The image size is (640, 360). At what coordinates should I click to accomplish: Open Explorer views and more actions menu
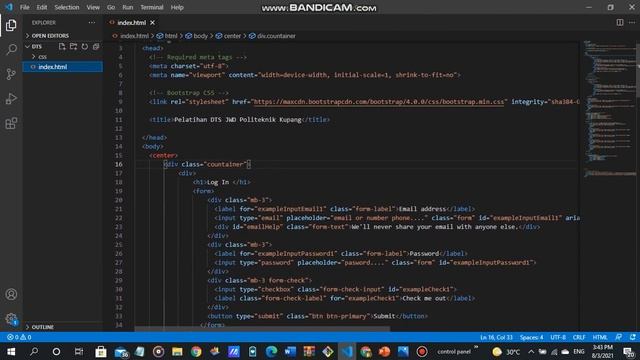[x=92, y=23]
